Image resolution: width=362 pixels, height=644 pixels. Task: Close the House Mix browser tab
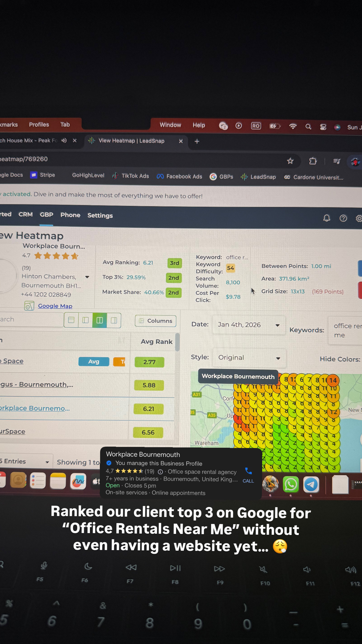pyautogui.click(x=75, y=141)
